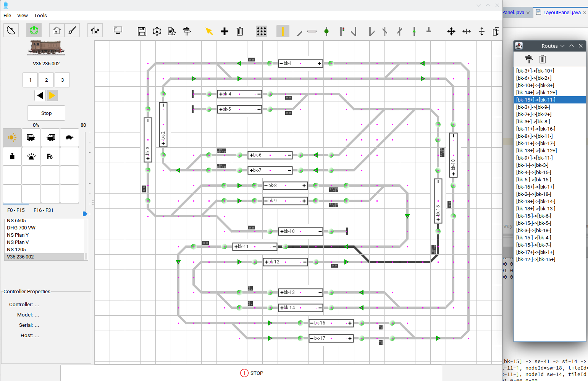Set direction backward with left arrow
Screen dimensions: 588x381
pyautogui.click(x=40, y=95)
